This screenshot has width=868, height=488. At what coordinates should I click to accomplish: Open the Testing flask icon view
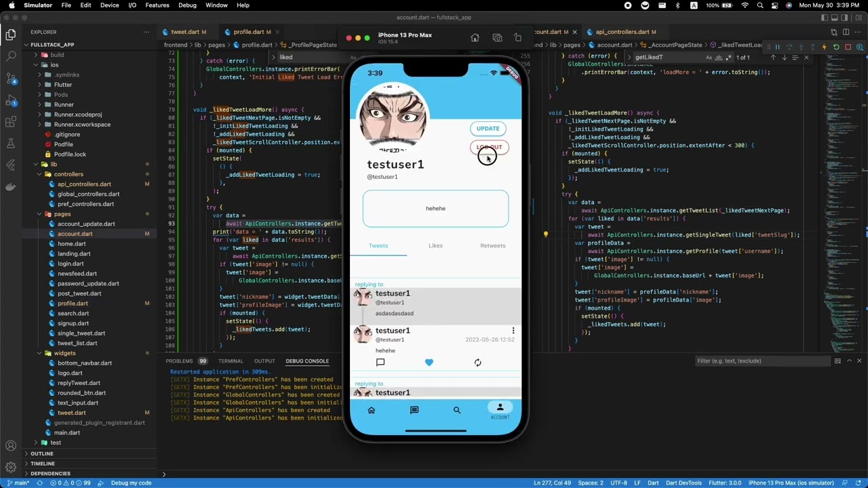pyautogui.click(x=11, y=144)
